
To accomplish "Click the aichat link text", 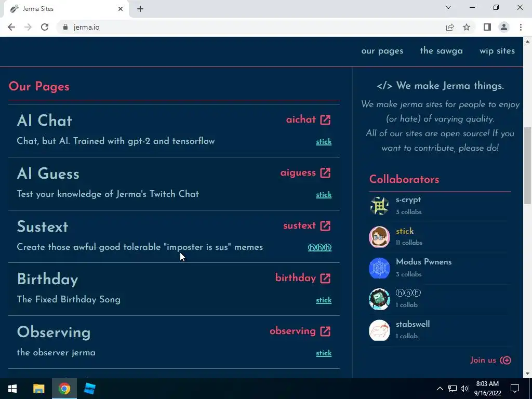I will 301,119.
